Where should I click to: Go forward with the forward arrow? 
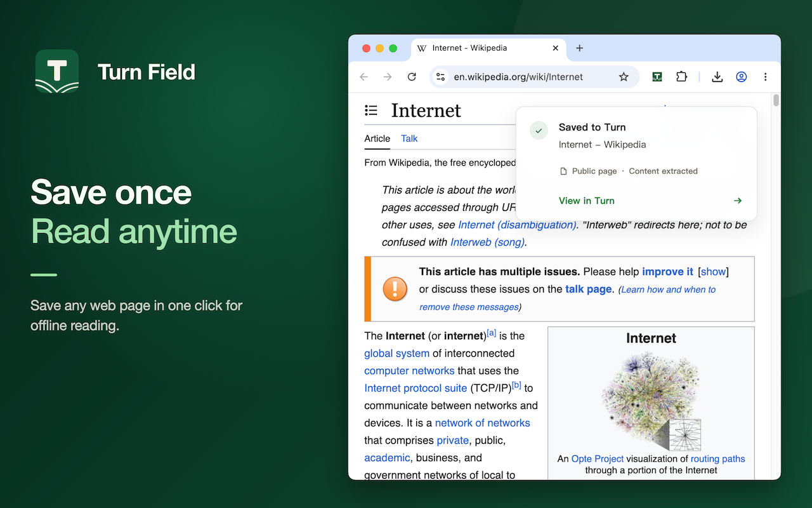coord(388,77)
